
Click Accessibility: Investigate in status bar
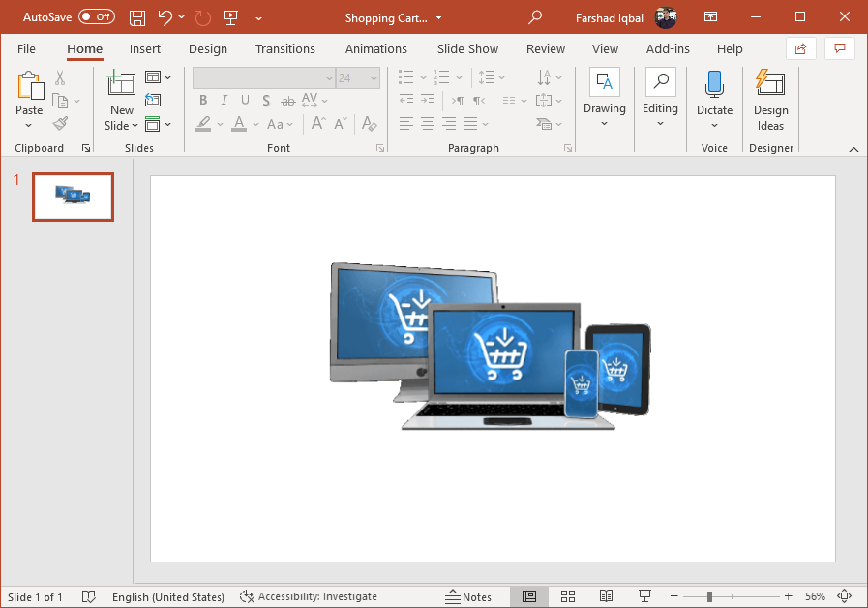[309, 596]
